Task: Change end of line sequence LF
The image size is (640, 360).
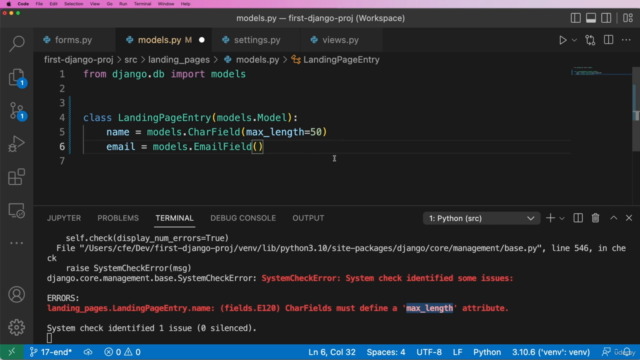Action: click(458, 352)
